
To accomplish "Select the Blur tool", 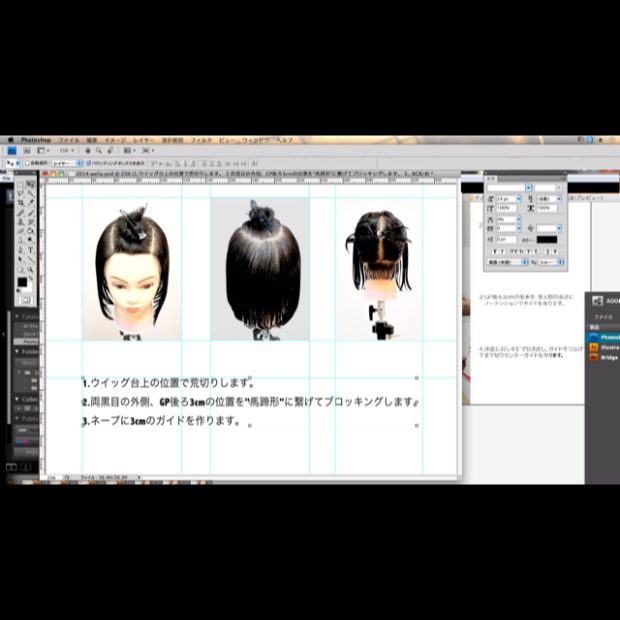I will 20,240.
